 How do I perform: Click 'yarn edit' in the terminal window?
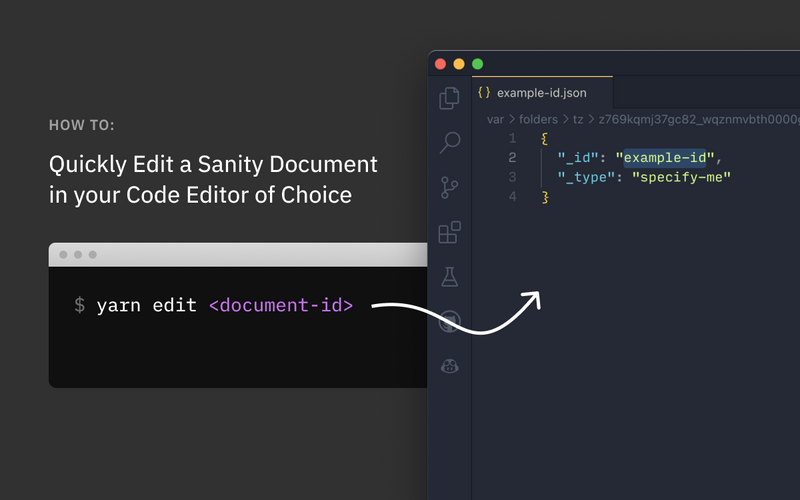pyautogui.click(x=146, y=306)
